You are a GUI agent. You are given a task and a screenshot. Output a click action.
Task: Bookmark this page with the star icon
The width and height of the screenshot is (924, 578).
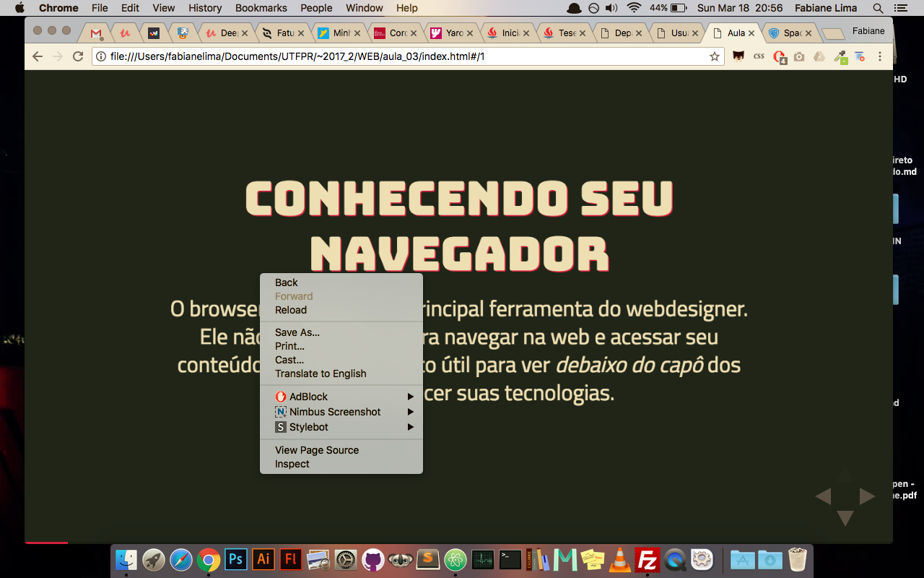point(714,56)
